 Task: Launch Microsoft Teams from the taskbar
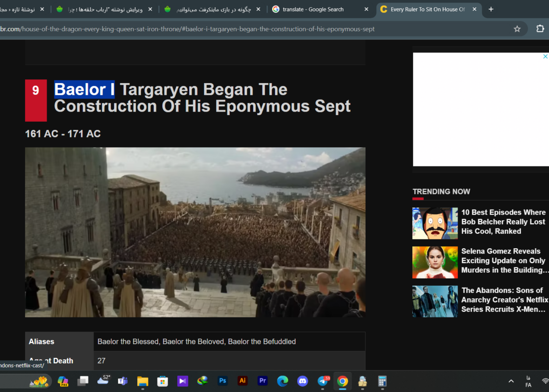[122, 381]
